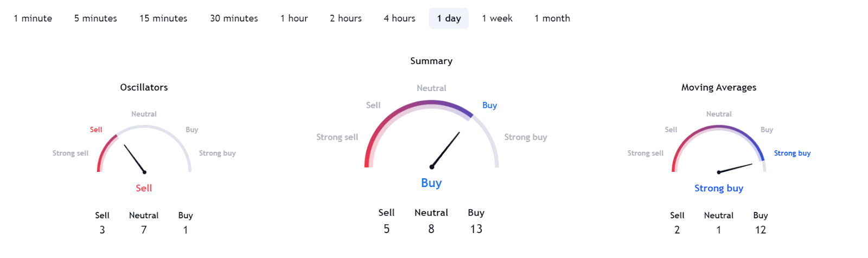Open the Moving Averages heading
The height and width of the screenshot is (258, 868).
tap(719, 87)
